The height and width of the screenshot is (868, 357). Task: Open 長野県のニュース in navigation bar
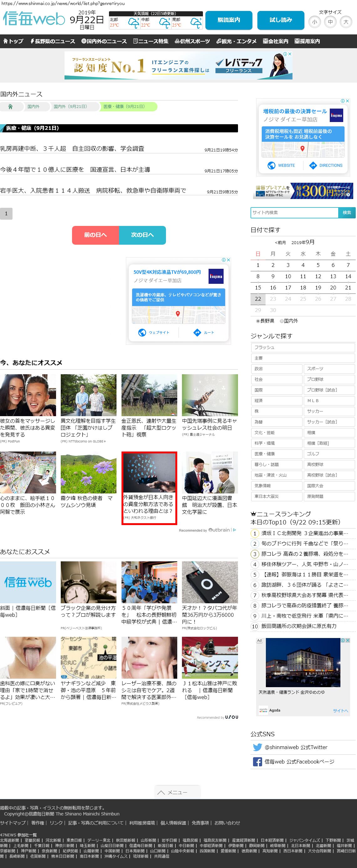53,41
